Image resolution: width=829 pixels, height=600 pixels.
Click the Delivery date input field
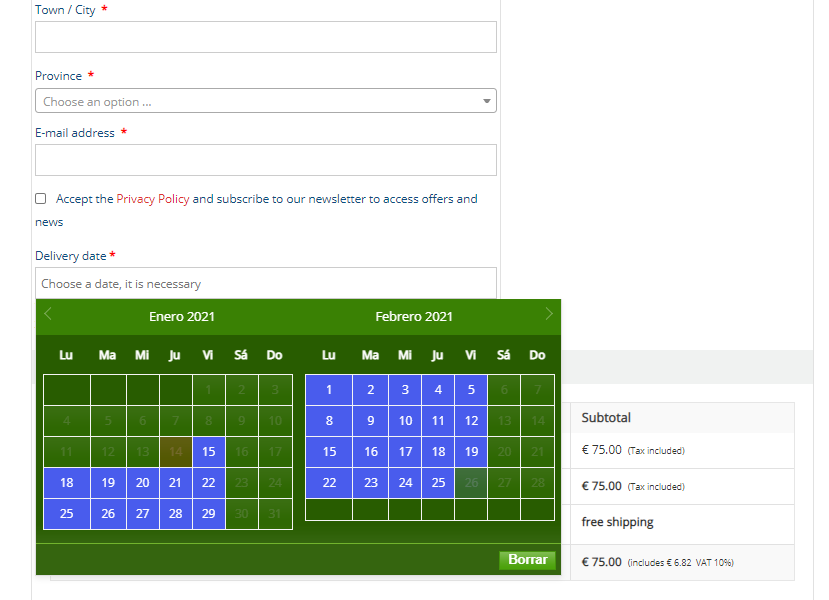click(266, 283)
